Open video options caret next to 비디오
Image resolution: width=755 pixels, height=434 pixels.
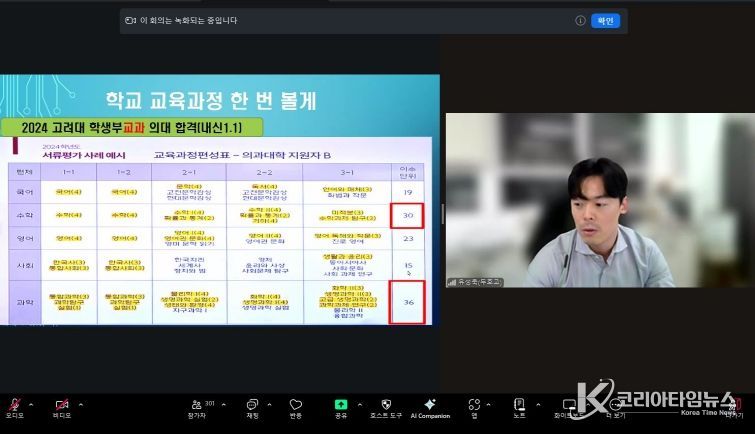pos(80,405)
